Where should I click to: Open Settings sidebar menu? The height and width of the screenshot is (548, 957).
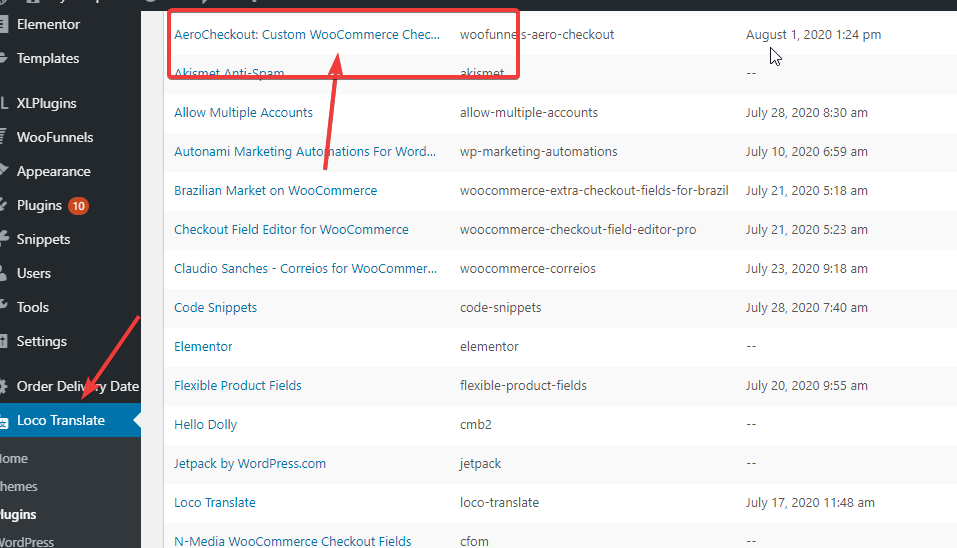[42, 341]
